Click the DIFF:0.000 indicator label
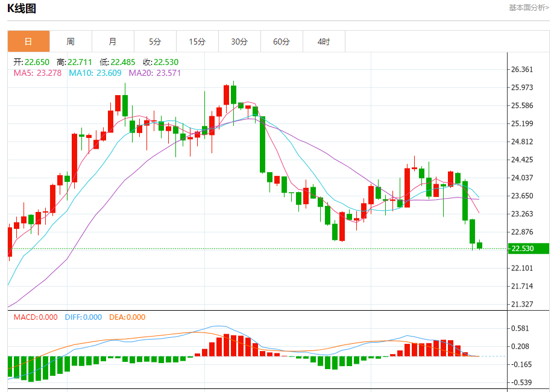This screenshot has width=554, height=392. coord(83,317)
